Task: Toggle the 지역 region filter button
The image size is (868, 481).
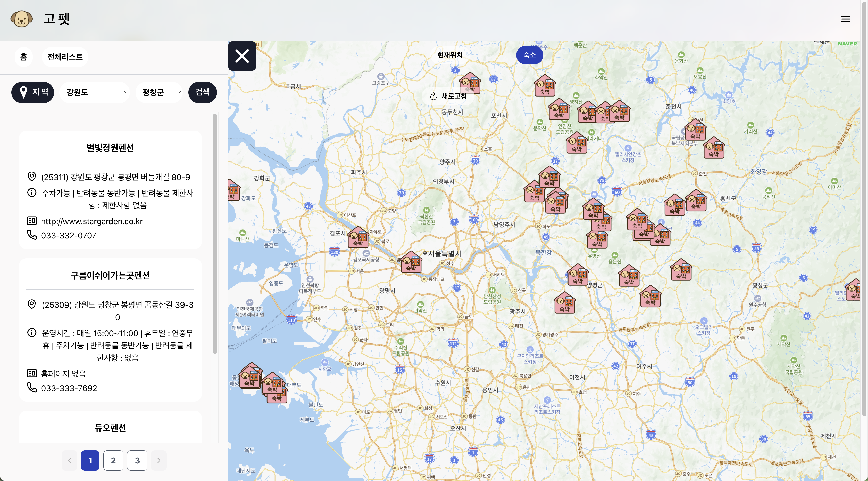Action: pos(33,92)
